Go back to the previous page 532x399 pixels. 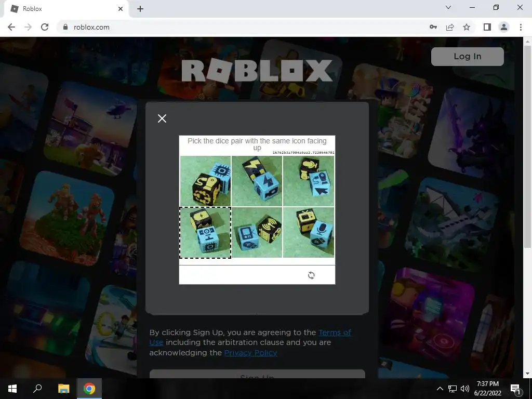pyautogui.click(x=11, y=27)
